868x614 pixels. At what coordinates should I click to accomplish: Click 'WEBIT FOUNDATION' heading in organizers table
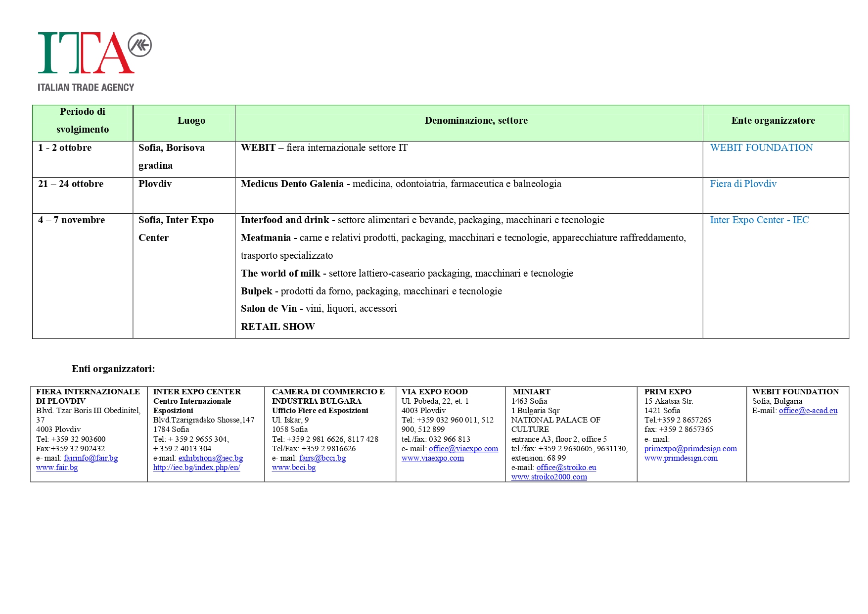(x=795, y=392)
